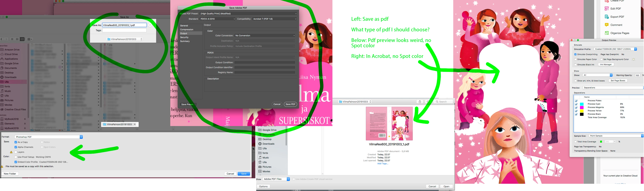The width and height of the screenshot is (644, 191).
Task: Open the Sample Size dropdown
Action: click(616, 136)
